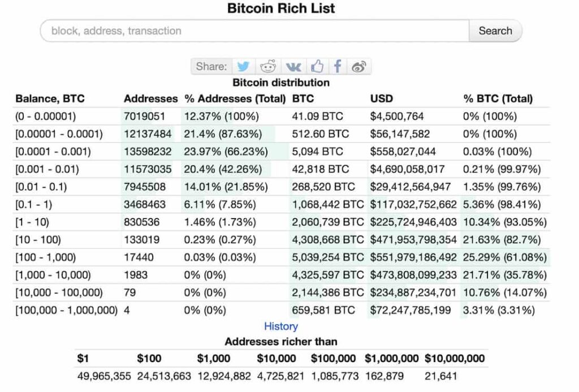Share the page on VK
The height and width of the screenshot is (392, 579).
[x=293, y=66]
